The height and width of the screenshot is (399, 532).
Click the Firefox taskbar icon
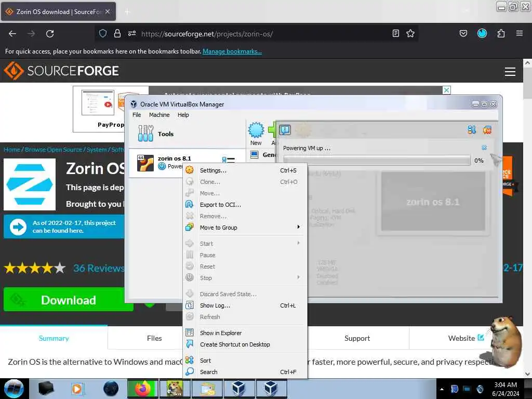[x=143, y=389]
